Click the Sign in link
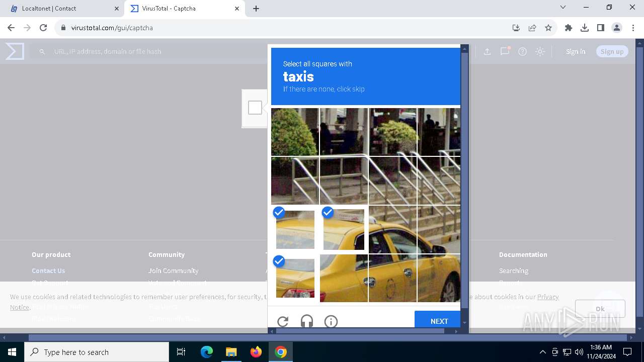This screenshot has height=362, width=644. click(576, 51)
